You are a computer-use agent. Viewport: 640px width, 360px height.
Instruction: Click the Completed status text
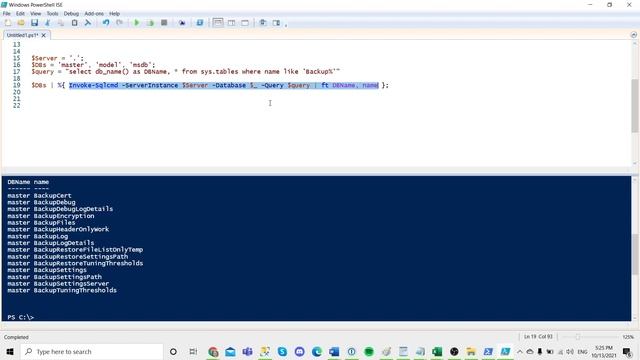tap(16, 337)
